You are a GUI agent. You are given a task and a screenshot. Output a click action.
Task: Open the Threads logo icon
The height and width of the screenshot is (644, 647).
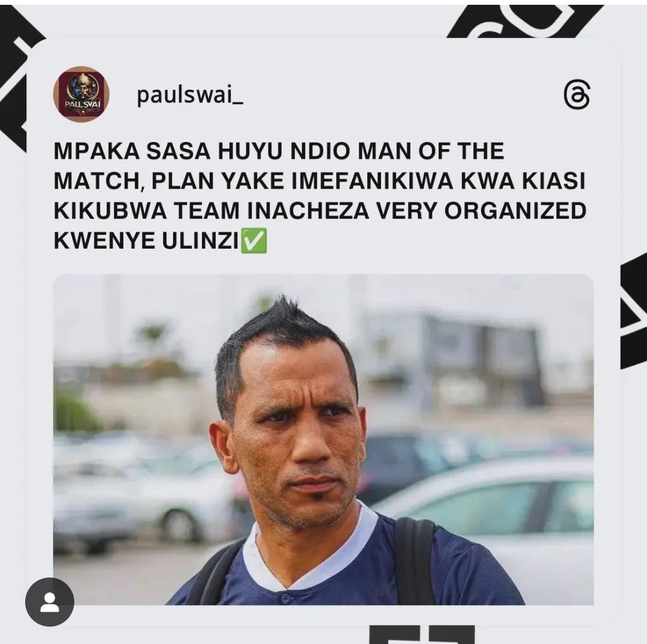point(576,95)
